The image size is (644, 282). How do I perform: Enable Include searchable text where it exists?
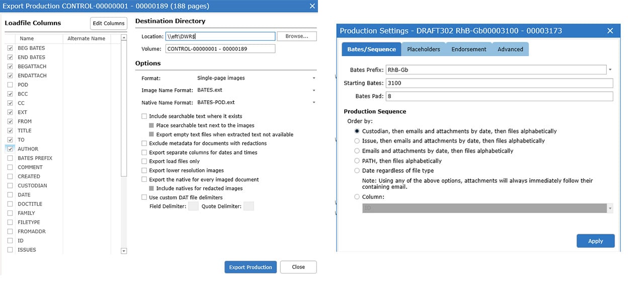tap(144, 116)
